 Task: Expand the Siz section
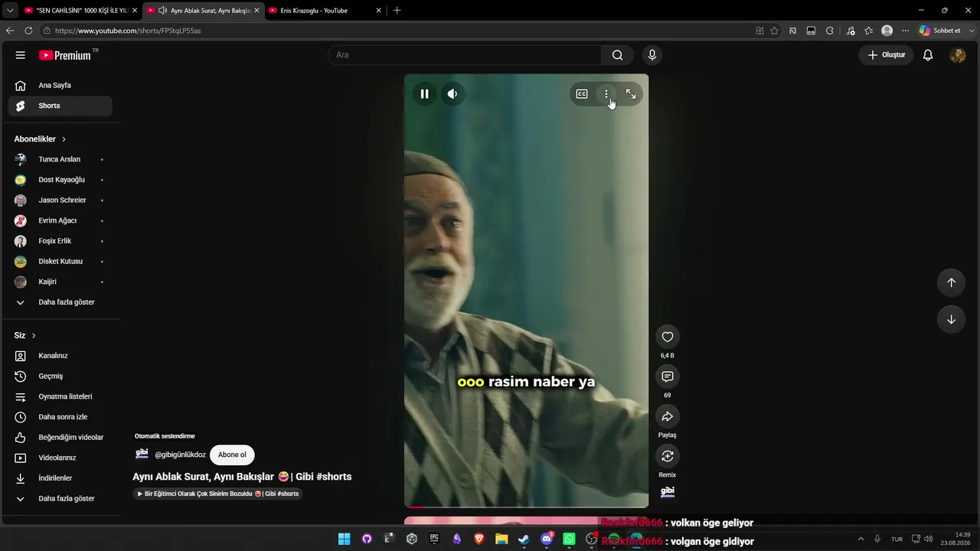(25, 335)
